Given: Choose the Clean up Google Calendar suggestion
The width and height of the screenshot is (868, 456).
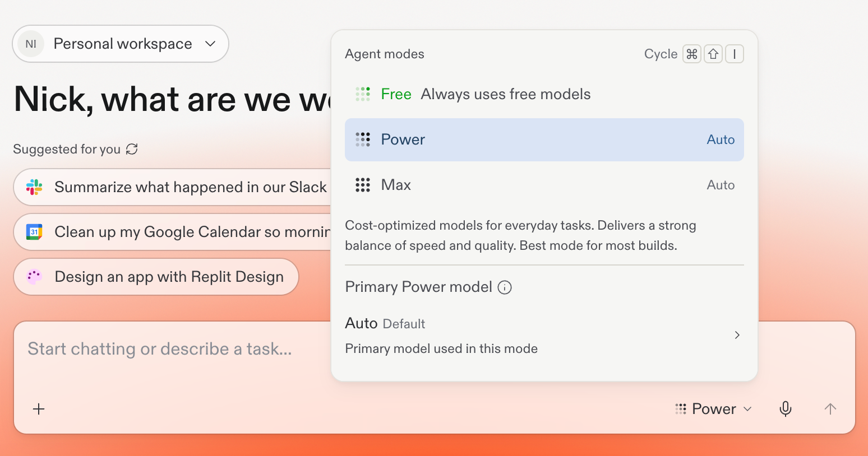Looking at the screenshot, I should (172, 232).
